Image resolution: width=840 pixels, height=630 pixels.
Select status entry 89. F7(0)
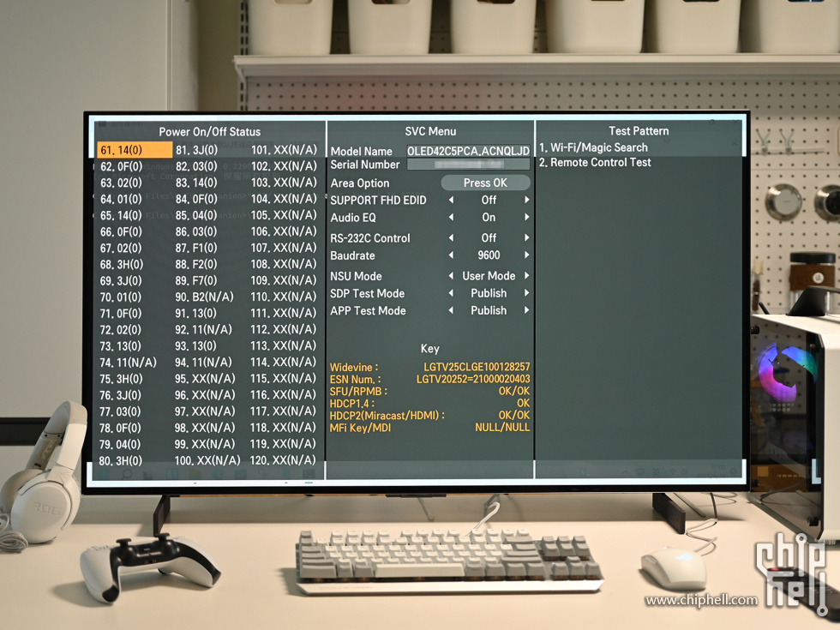pos(196,281)
